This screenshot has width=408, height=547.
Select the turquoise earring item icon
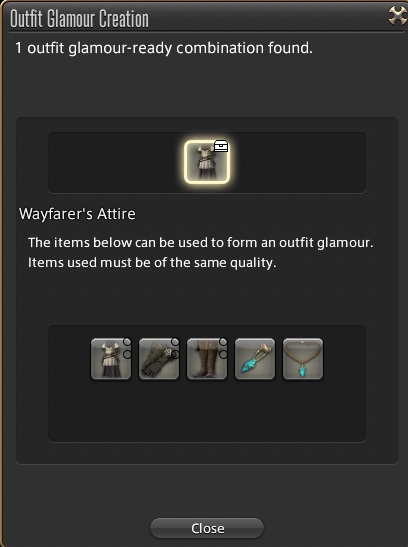pyautogui.click(x=255, y=359)
